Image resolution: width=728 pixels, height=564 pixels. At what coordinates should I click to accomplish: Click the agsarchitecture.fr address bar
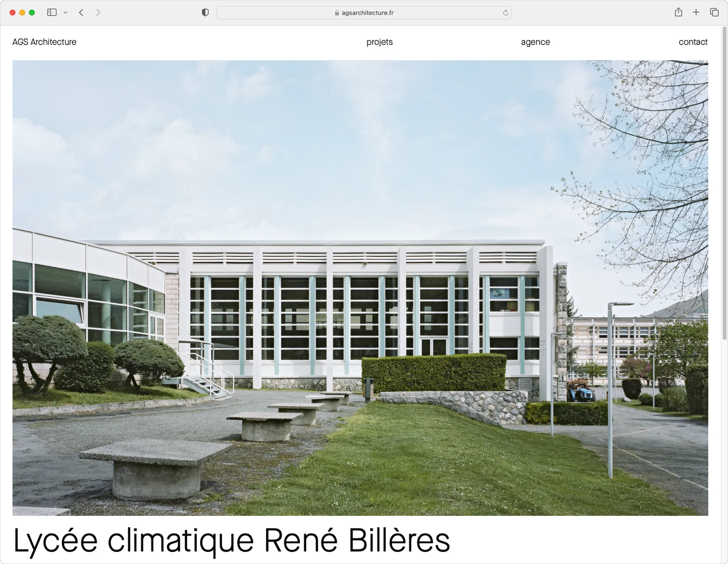(x=364, y=13)
